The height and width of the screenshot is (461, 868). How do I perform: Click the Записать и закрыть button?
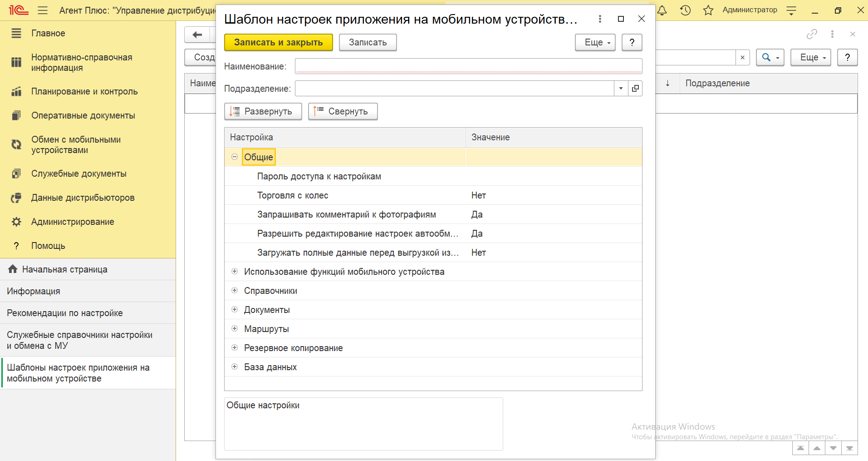278,42
